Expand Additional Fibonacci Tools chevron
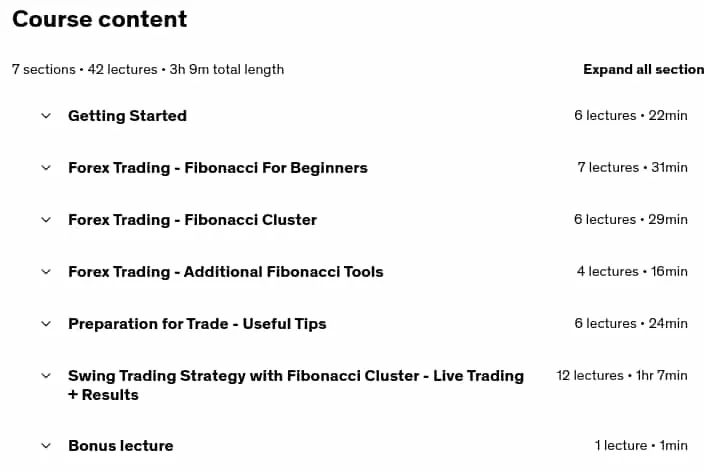 click(46, 272)
